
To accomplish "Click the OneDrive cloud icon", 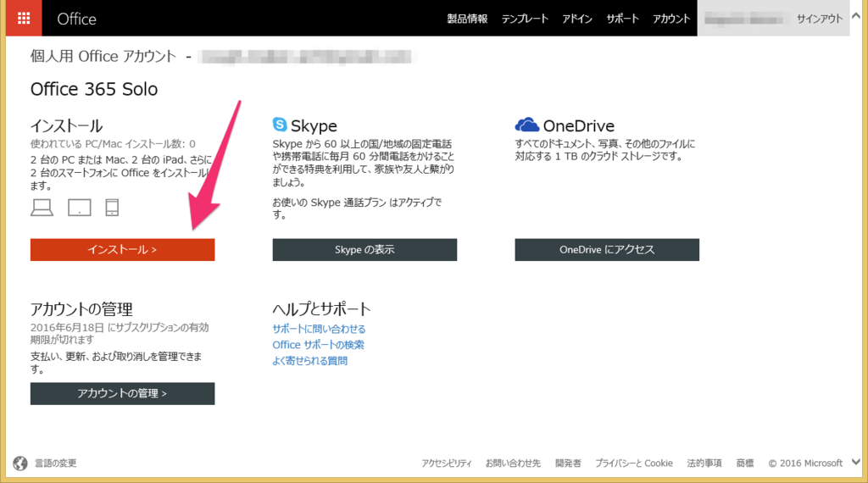I will pos(526,125).
